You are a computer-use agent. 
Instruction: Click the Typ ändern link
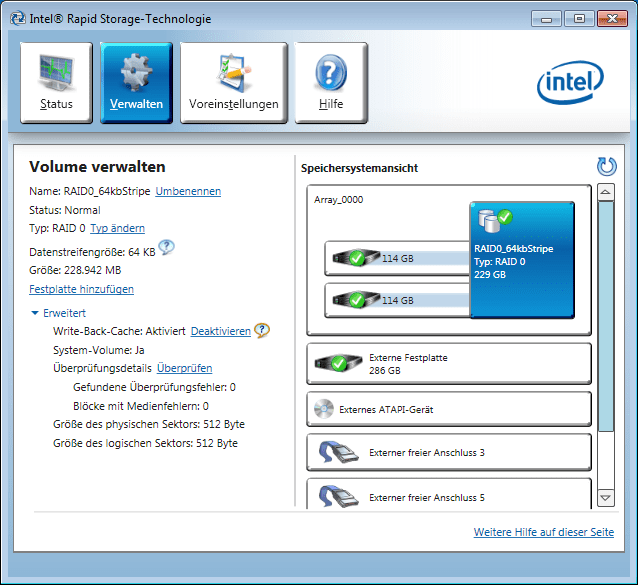[117, 228]
